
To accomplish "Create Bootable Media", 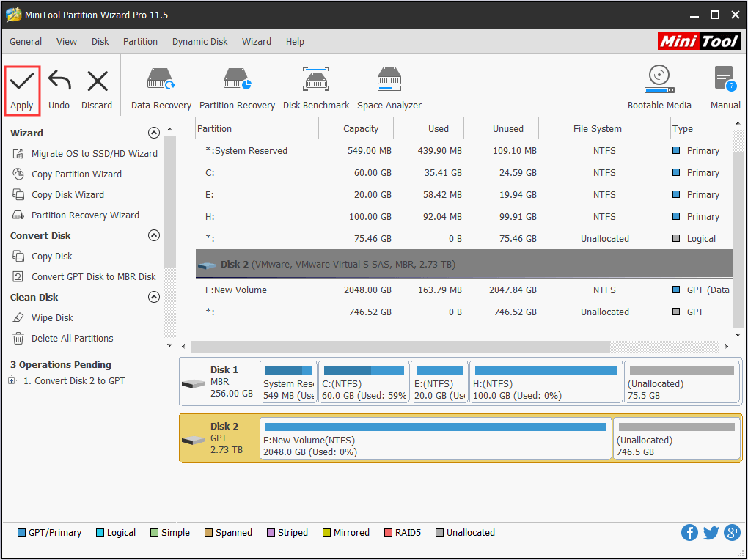I will [x=659, y=88].
